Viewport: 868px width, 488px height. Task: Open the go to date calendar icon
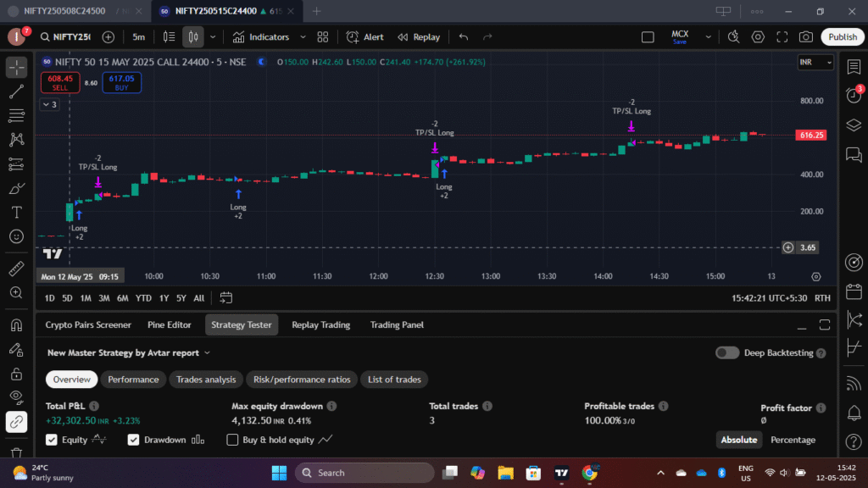pos(225,298)
